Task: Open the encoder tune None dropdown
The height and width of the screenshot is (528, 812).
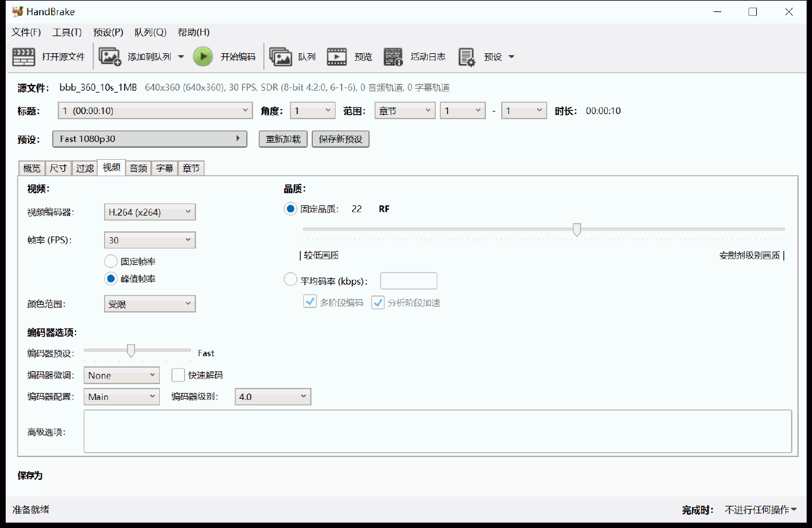Action: (x=122, y=375)
